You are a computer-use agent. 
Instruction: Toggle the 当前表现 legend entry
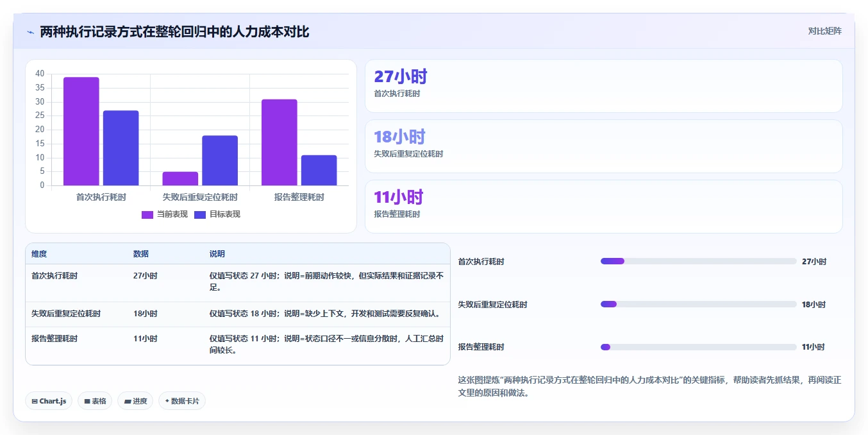[x=165, y=214]
